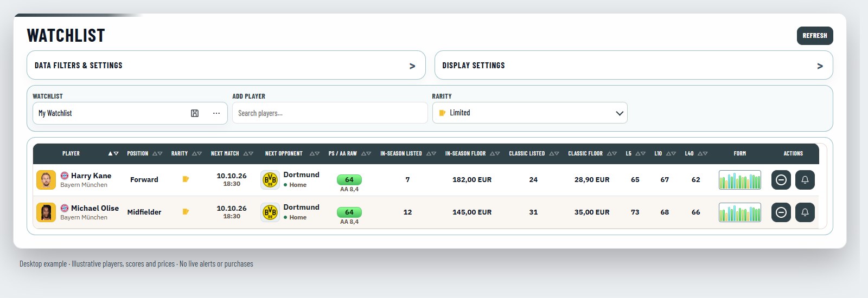Click Harry Kane's form chart
Viewport: 868px width, 298px height.
tap(740, 180)
